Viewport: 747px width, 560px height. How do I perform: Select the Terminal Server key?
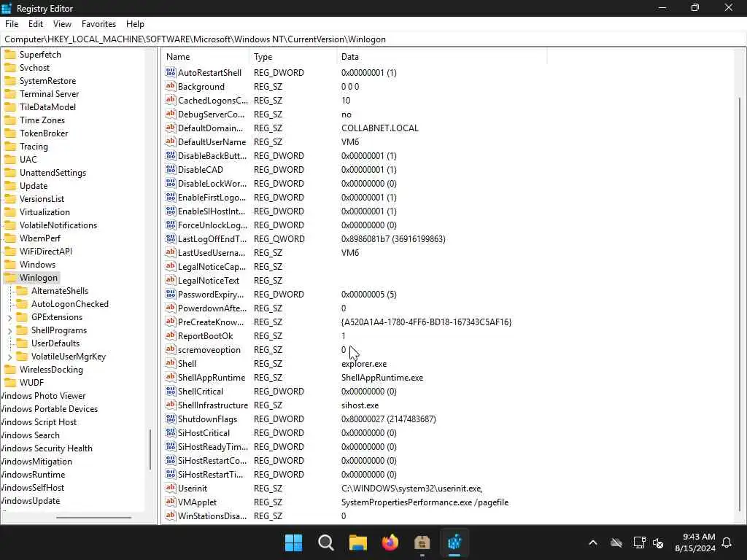pos(49,94)
